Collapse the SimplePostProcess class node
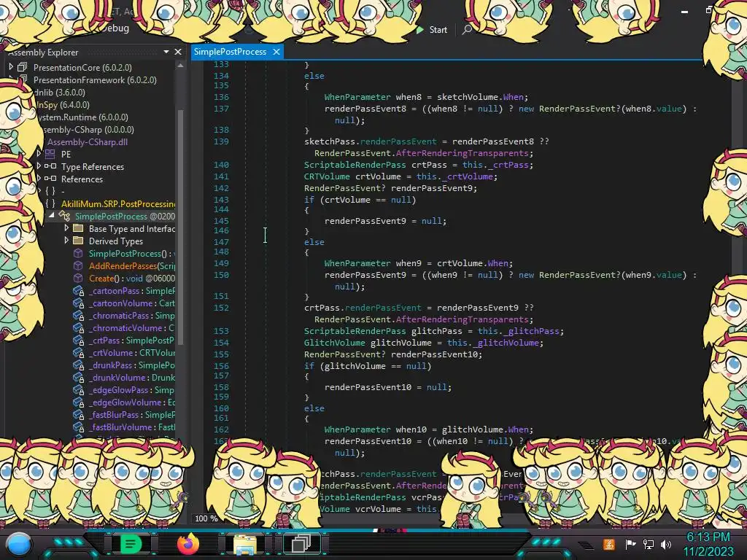The height and width of the screenshot is (560, 747). click(x=52, y=216)
